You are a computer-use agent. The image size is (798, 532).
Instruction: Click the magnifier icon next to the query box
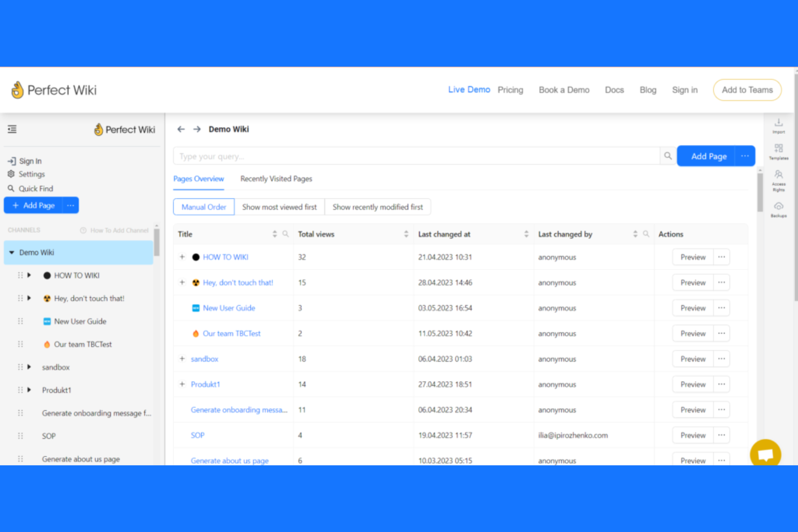pos(668,156)
